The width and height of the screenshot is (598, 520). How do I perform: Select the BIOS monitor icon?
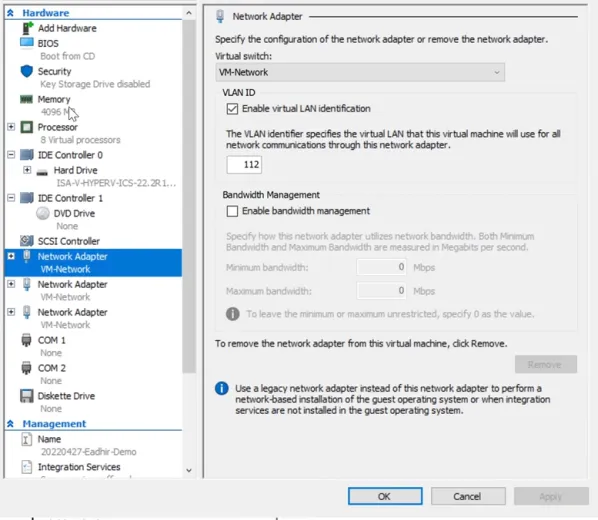pos(27,43)
